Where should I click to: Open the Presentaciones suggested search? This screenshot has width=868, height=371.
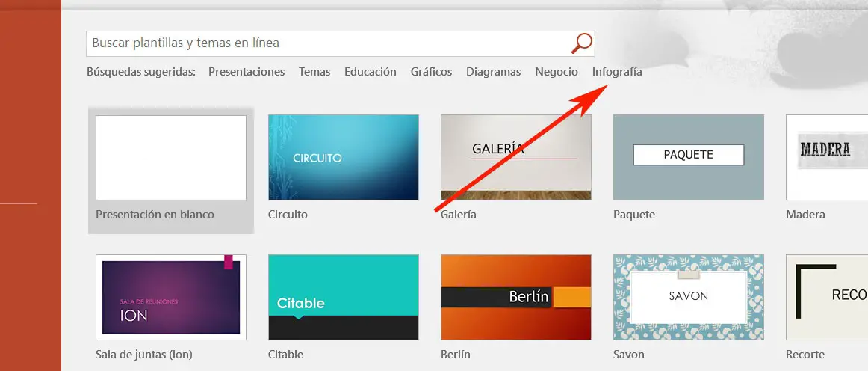pos(247,72)
